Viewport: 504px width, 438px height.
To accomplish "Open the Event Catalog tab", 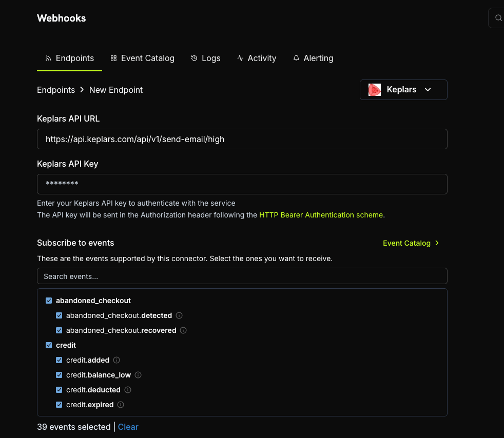I will coord(142,58).
